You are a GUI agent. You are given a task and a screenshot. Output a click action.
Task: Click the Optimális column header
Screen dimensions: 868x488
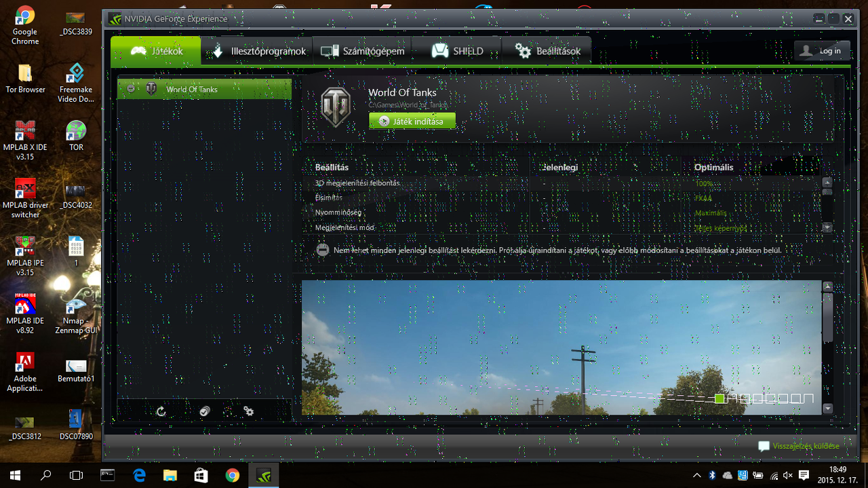713,167
